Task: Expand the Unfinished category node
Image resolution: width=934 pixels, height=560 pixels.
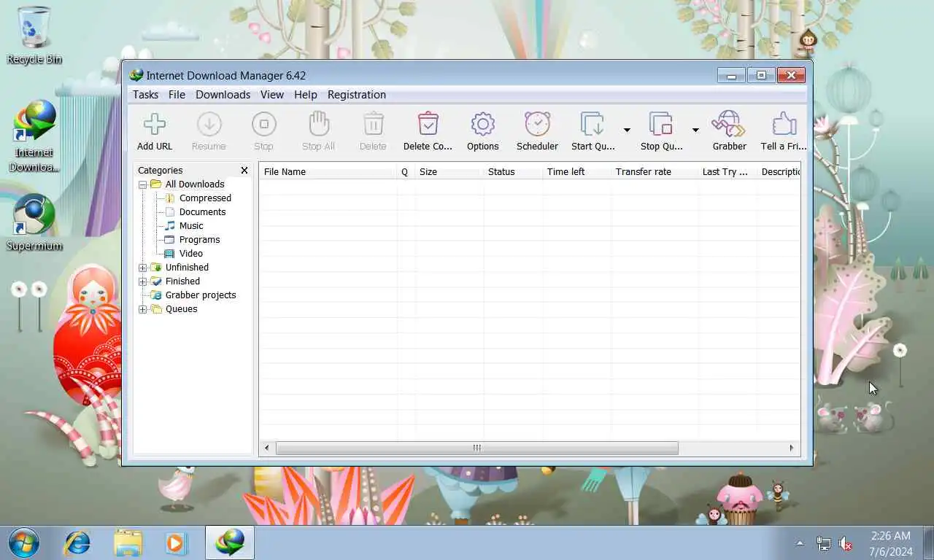Action: pyautogui.click(x=143, y=268)
